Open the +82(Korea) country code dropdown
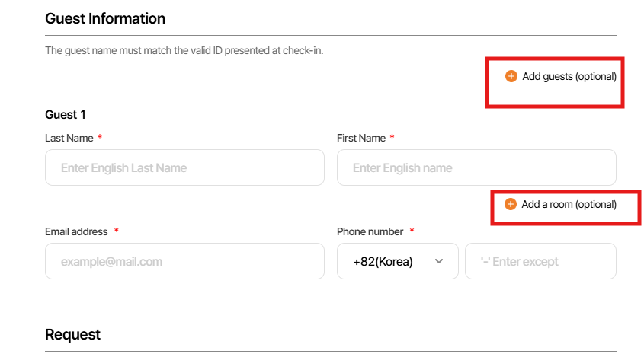644x354 pixels. 397,261
